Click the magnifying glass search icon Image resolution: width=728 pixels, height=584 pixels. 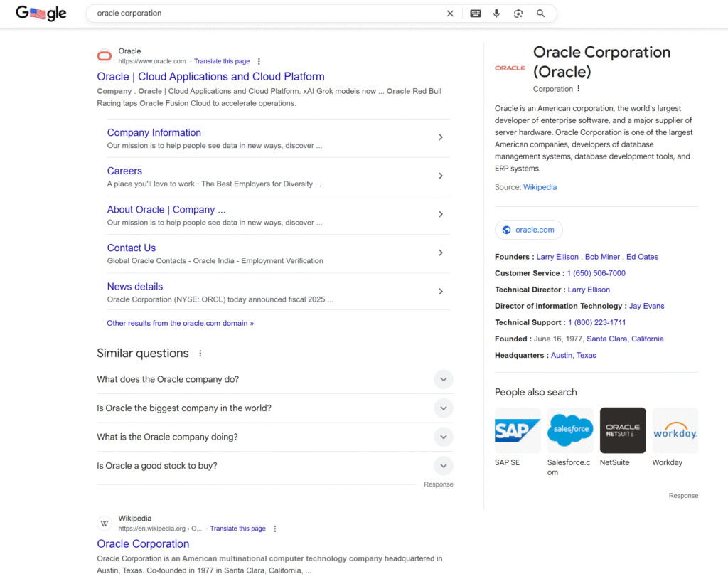[540, 14]
